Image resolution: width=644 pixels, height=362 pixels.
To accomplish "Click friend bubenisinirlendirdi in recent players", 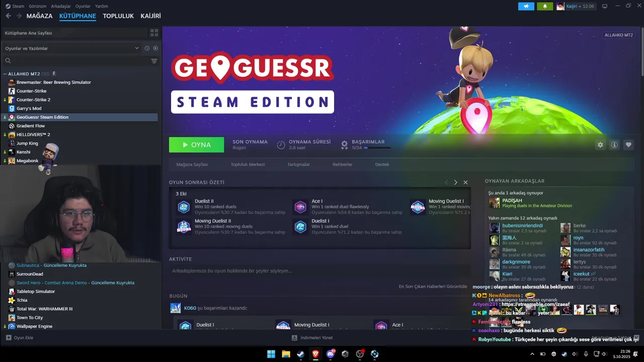I will click(522, 226).
